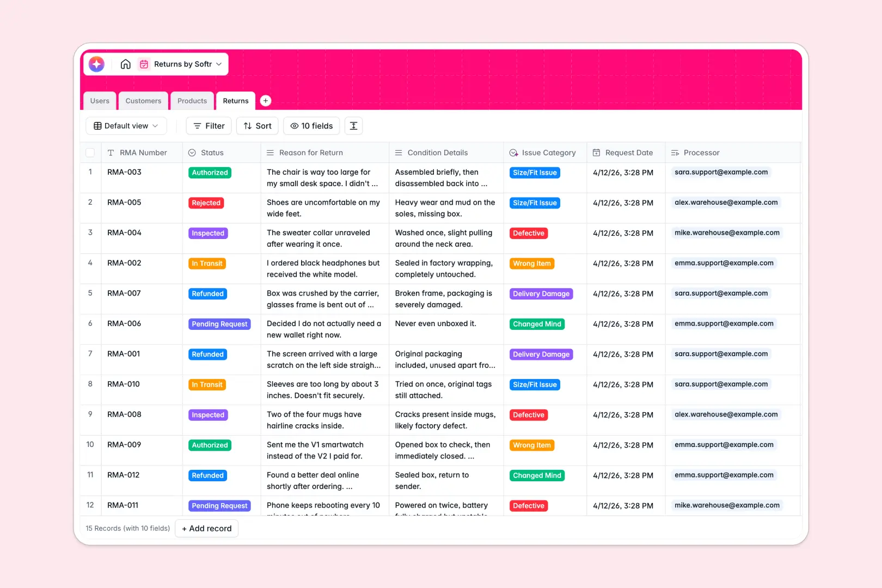This screenshot has height=588, width=882.
Task: Click emma.support@example.com in RMA-002 row
Action: (724, 263)
